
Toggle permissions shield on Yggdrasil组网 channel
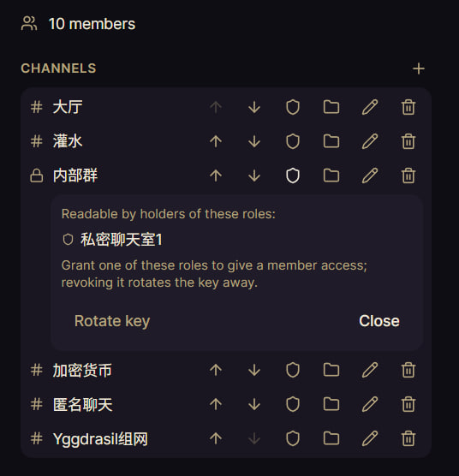click(293, 438)
